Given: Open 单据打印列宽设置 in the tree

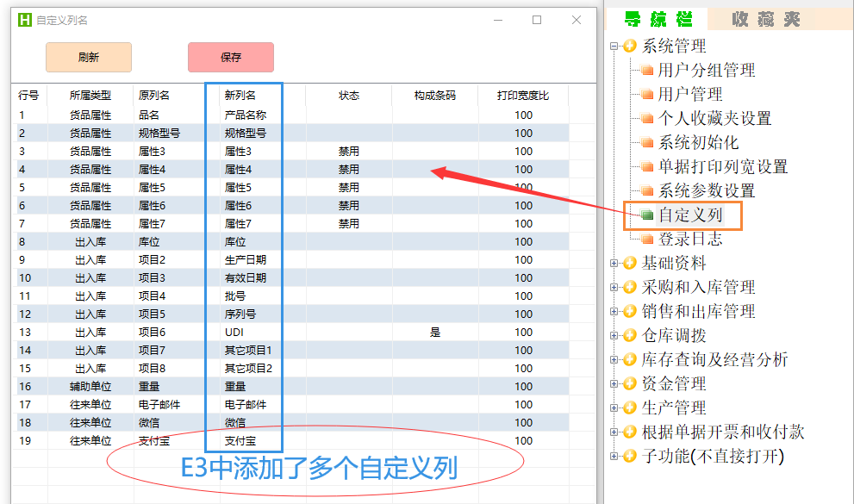Looking at the screenshot, I should 723,166.
